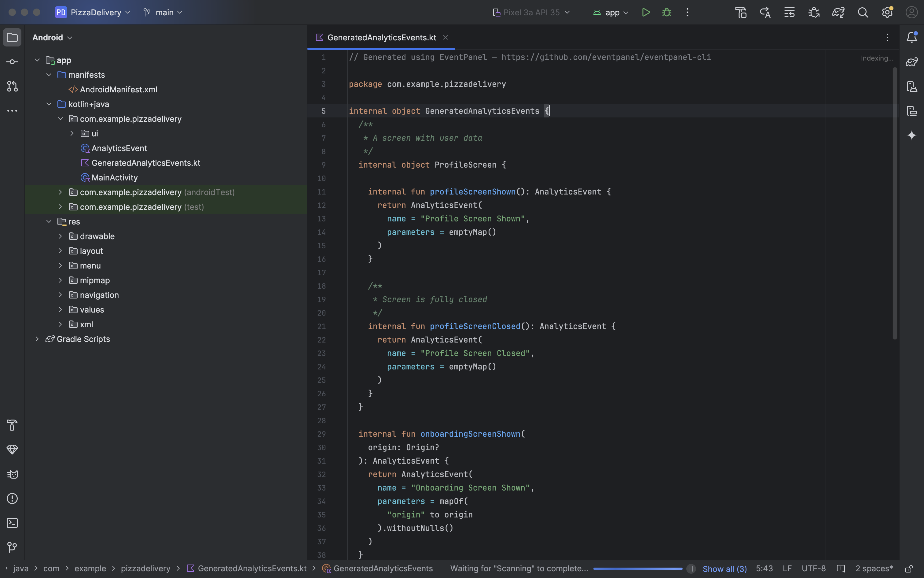Image resolution: width=924 pixels, height=578 pixels.
Task: Open the Logcat tool window
Action: pyautogui.click(x=12, y=474)
